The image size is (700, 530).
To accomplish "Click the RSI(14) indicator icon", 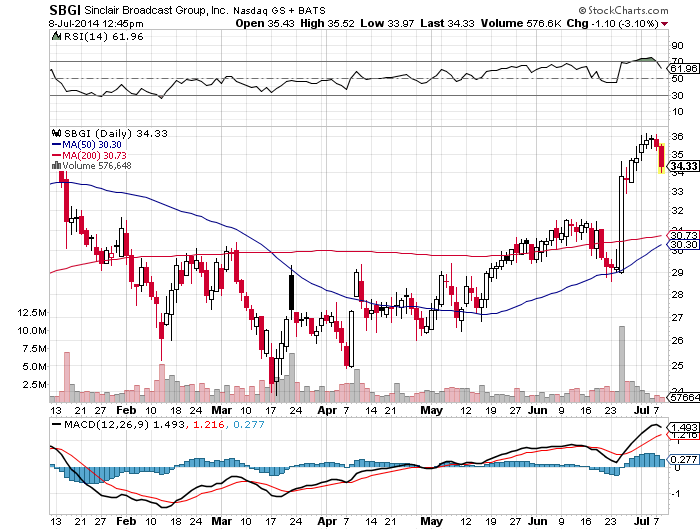I will point(57,36).
